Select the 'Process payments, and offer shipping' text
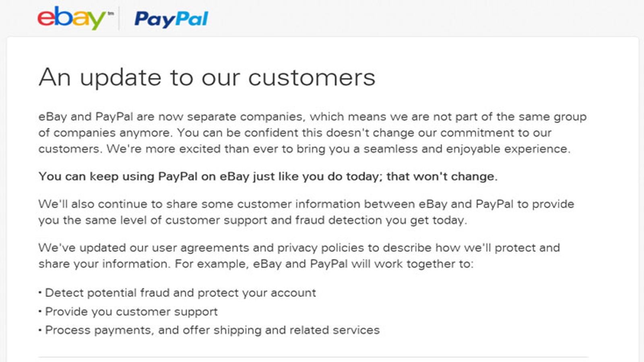This screenshot has height=362, width=644. pos(212,330)
